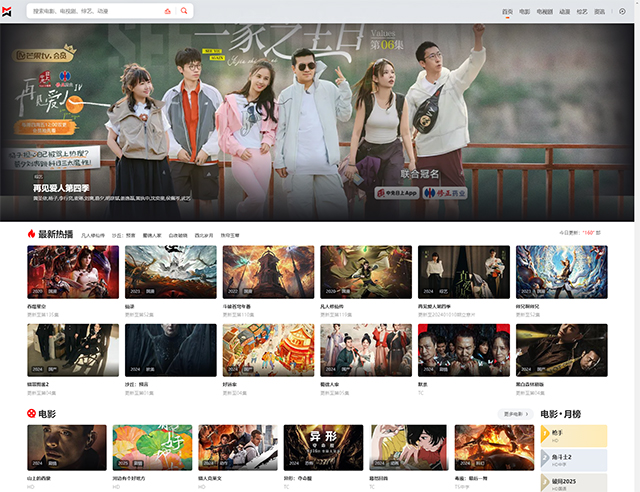
Task: Click the 沙丘：预言 hot tag link
Action: coord(124,236)
